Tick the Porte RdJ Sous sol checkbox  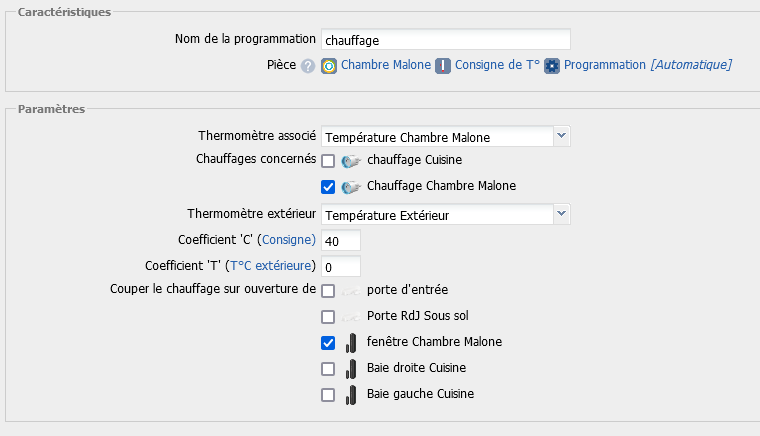pyautogui.click(x=328, y=316)
